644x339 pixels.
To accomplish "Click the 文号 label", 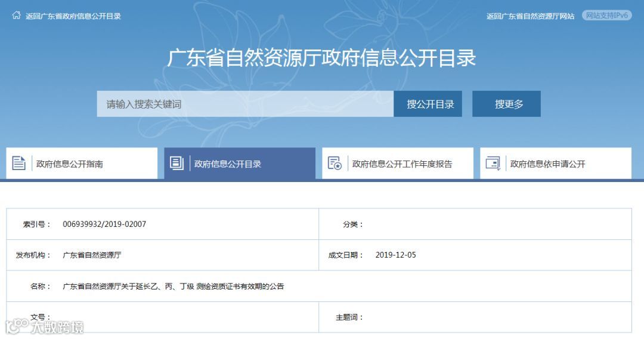I will (40, 318).
